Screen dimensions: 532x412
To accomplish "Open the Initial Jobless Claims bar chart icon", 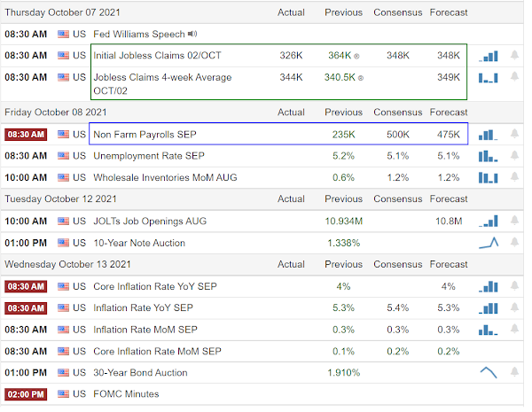I will [489, 55].
